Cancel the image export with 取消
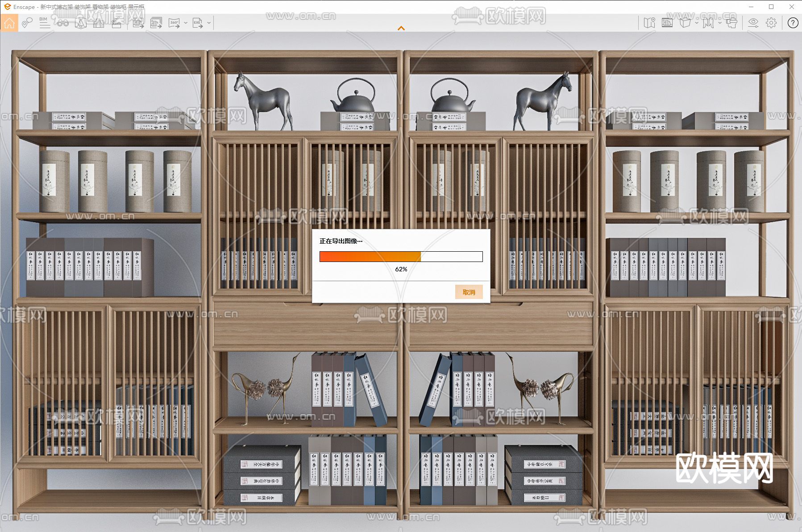This screenshot has width=802, height=532. [469, 292]
